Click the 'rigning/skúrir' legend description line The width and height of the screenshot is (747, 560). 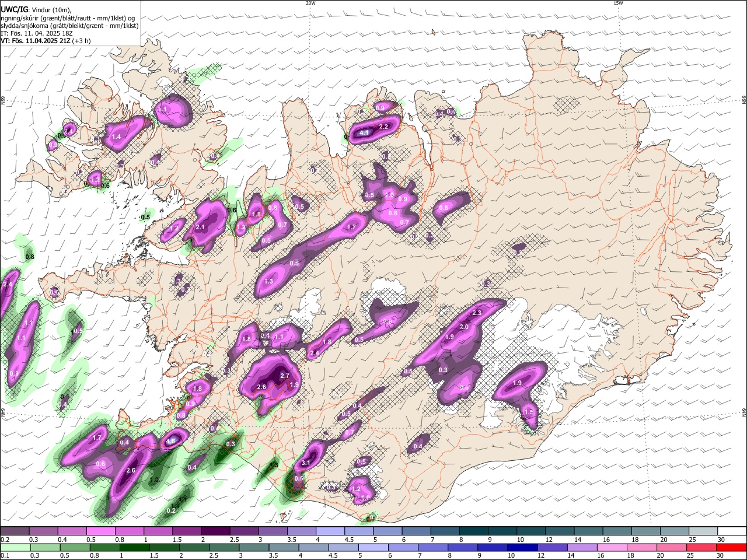coord(68,17)
